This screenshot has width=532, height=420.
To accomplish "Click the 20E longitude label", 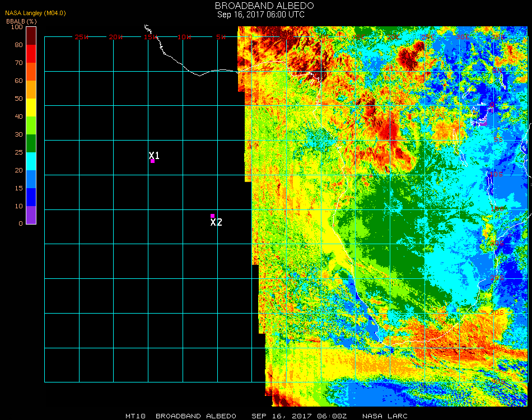I will pyautogui.click(x=394, y=37).
